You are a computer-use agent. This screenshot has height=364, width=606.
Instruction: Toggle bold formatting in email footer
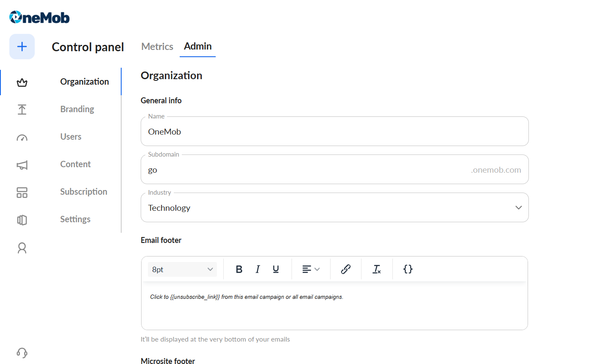pos(239,269)
